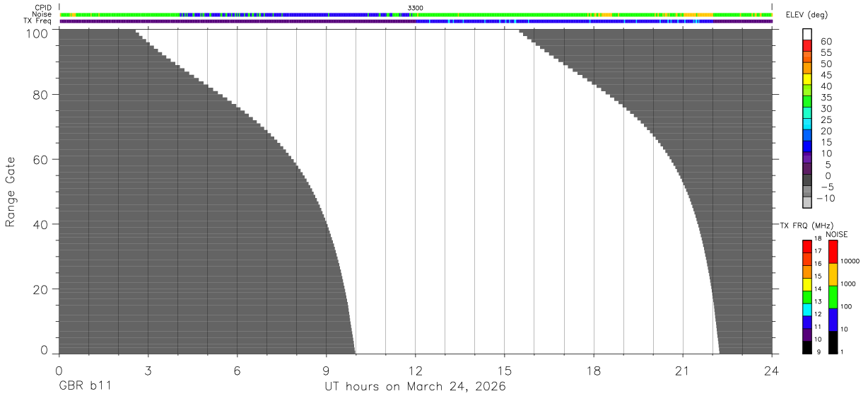The image size is (868, 401).
Task: Click the black segment of the TX FRQ bar
Action: [807, 347]
